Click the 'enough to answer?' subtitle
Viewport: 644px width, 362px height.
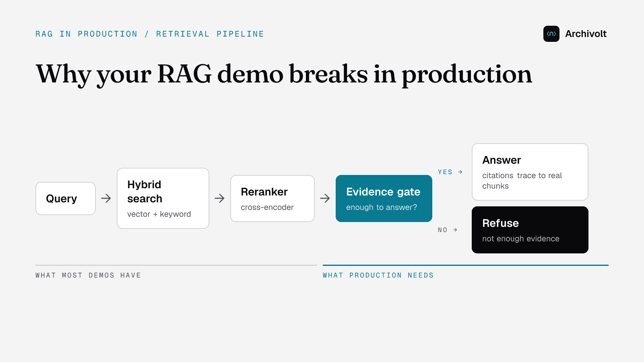pos(382,208)
